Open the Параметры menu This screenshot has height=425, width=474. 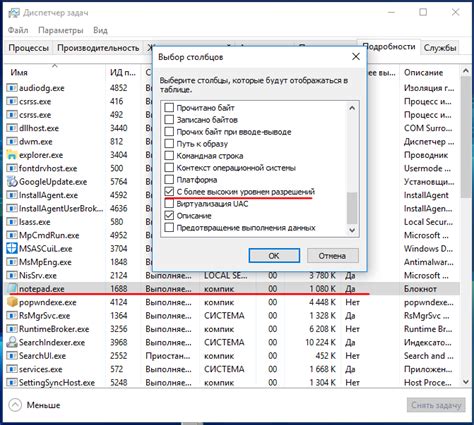[60, 30]
